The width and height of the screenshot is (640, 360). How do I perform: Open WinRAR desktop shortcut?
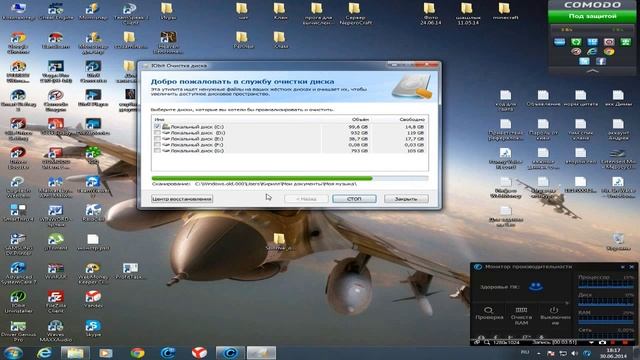point(56,270)
